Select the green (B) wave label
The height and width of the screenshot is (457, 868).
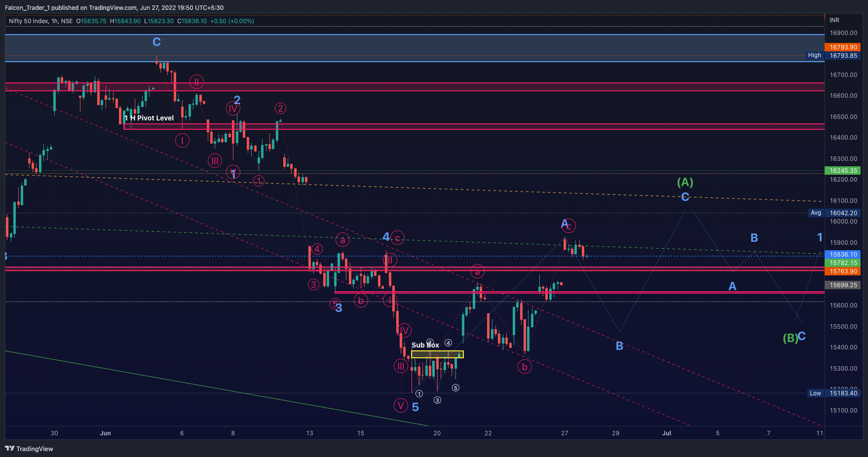[x=790, y=338]
